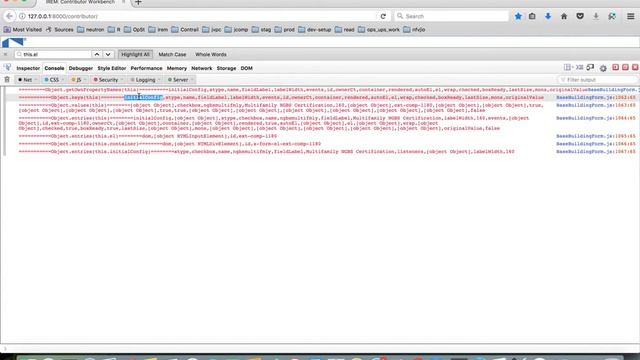Open the Most Visited bookmark button
The image size is (640, 360).
point(22,30)
